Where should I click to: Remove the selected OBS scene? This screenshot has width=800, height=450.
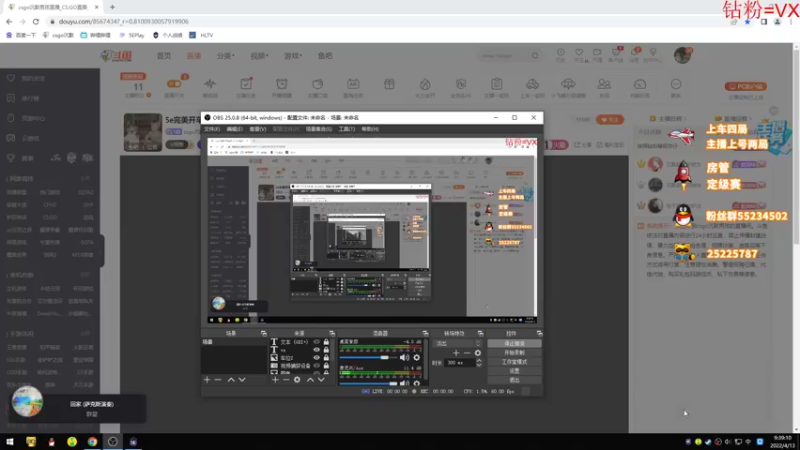(x=218, y=380)
